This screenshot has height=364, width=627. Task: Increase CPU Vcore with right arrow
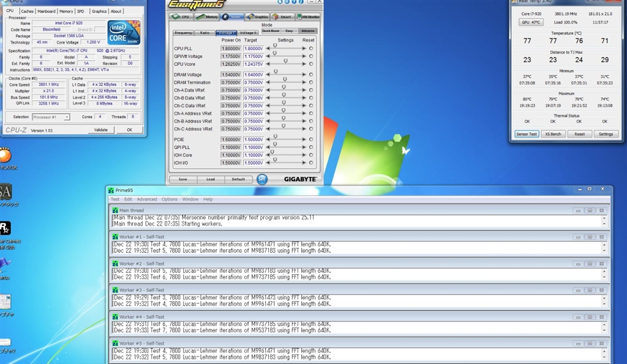[304, 64]
